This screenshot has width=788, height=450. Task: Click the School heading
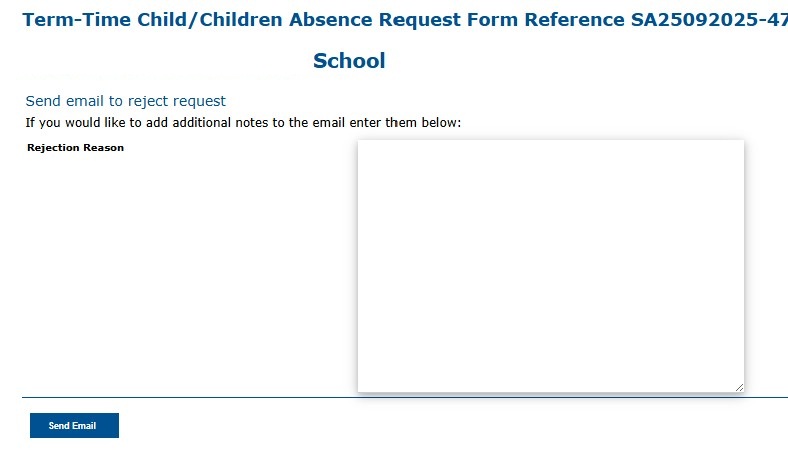349,61
